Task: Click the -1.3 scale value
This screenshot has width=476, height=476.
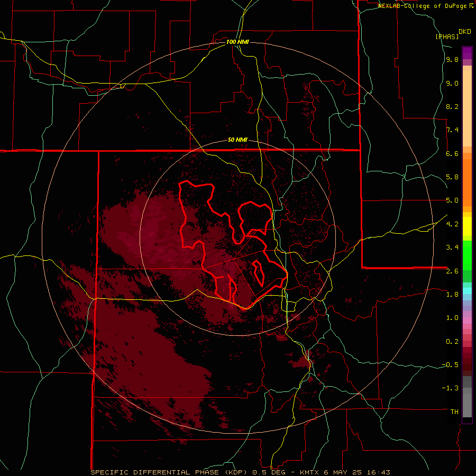Action: [450, 388]
